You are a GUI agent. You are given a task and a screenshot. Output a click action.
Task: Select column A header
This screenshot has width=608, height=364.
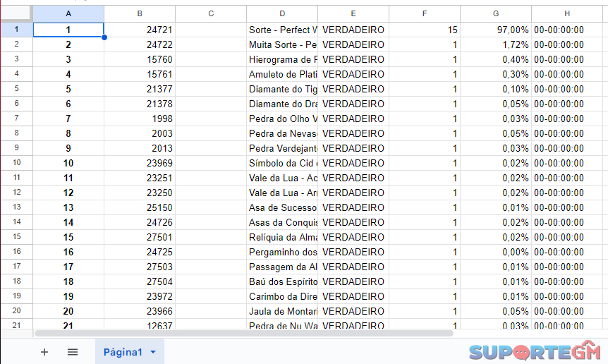pos(68,13)
